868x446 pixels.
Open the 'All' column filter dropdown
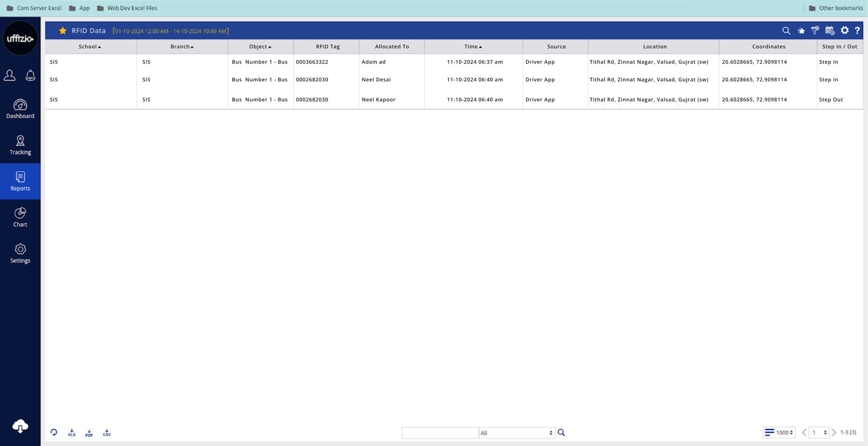[517, 433]
